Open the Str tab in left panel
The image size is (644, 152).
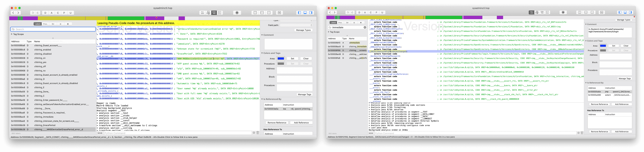[x=53, y=24]
